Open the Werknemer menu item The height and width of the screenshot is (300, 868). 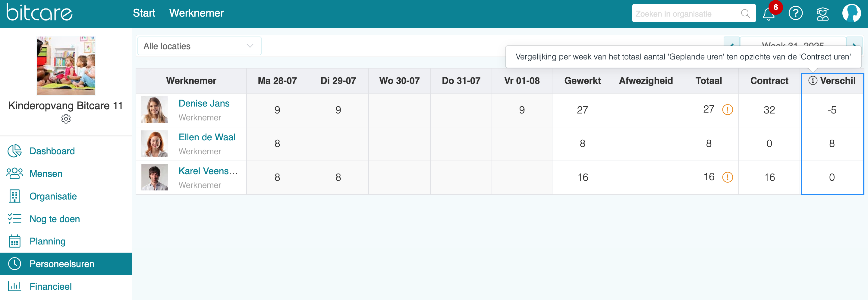click(x=197, y=13)
